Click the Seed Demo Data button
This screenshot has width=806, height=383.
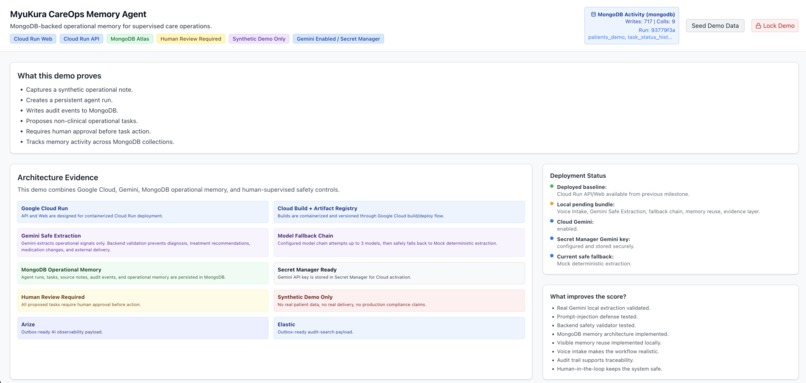click(715, 26)
